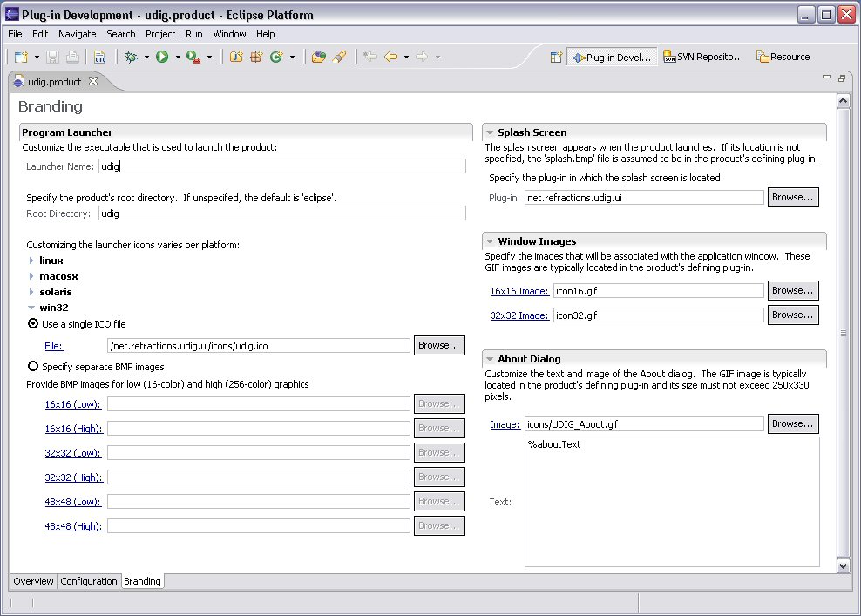Open the Navigate menu
The width and height of the screenshot is (861, 616).
click(x=78, y=34)
